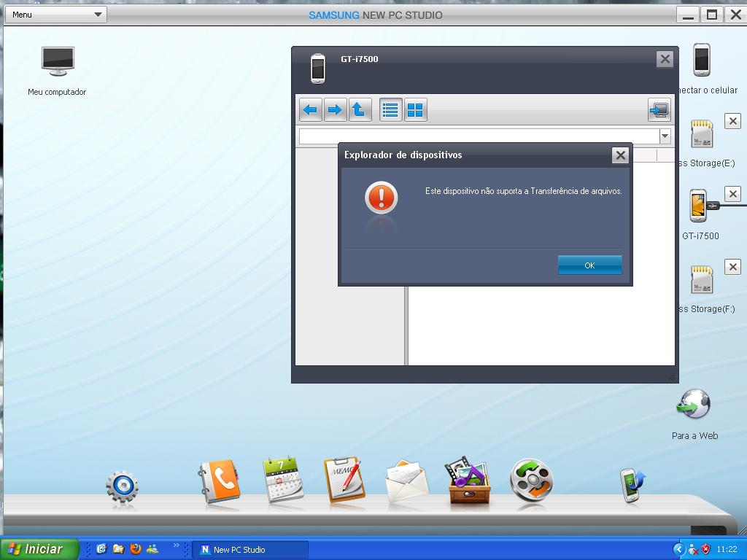Image resolution: width=747 pixels, height=560 pixels.
Task: Switch to list view in device explorer
Action: coord(391,110)
